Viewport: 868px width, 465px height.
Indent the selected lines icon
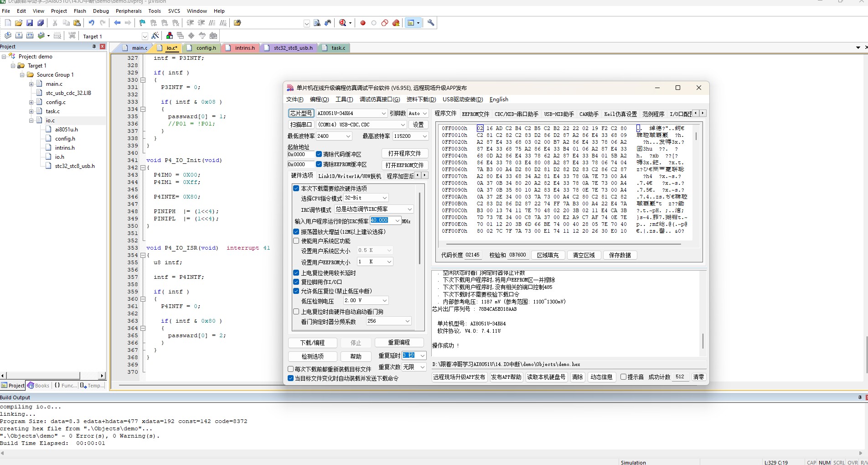click(190, 23)
